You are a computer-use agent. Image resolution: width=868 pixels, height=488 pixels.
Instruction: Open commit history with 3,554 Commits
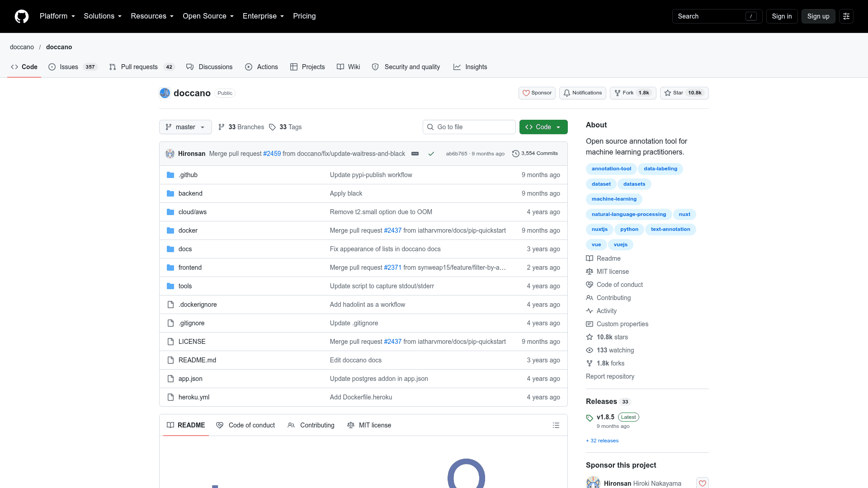click(x=535, y=154)
